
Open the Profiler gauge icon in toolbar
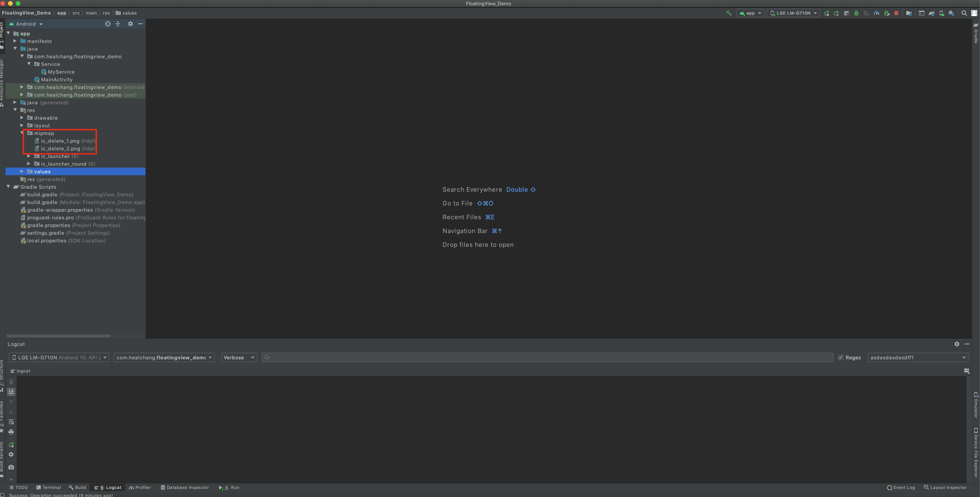(876, 13)
